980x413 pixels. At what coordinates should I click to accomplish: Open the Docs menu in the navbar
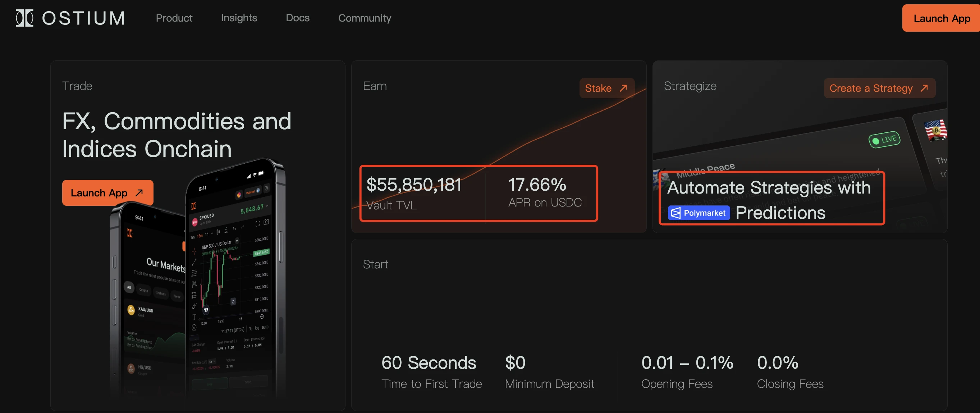tap(298, 18)
